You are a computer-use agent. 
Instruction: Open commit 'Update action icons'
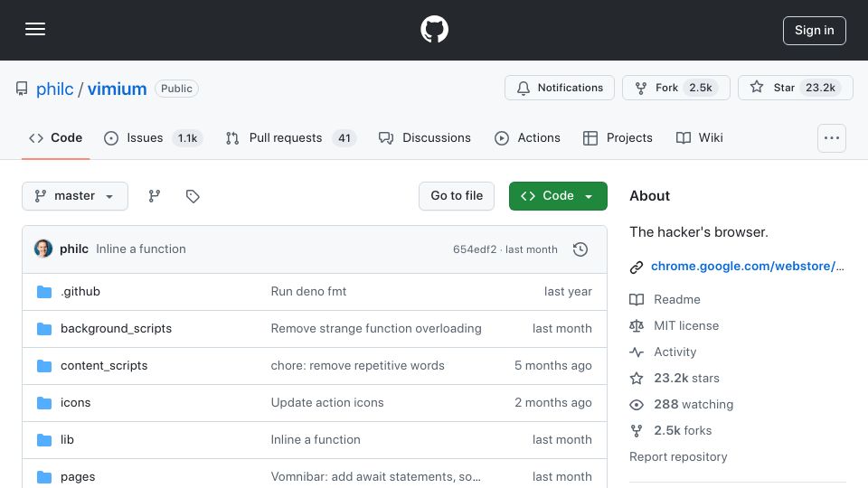coord(327,403)
